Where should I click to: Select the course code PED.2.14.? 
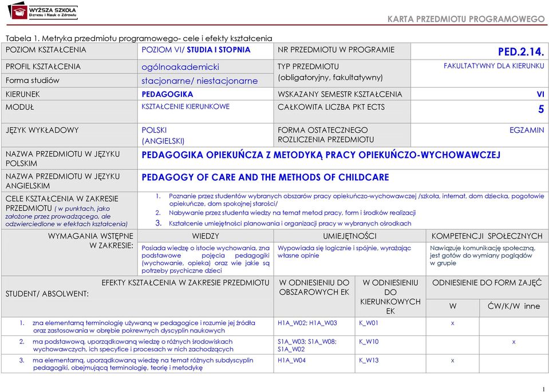point(520,52)
